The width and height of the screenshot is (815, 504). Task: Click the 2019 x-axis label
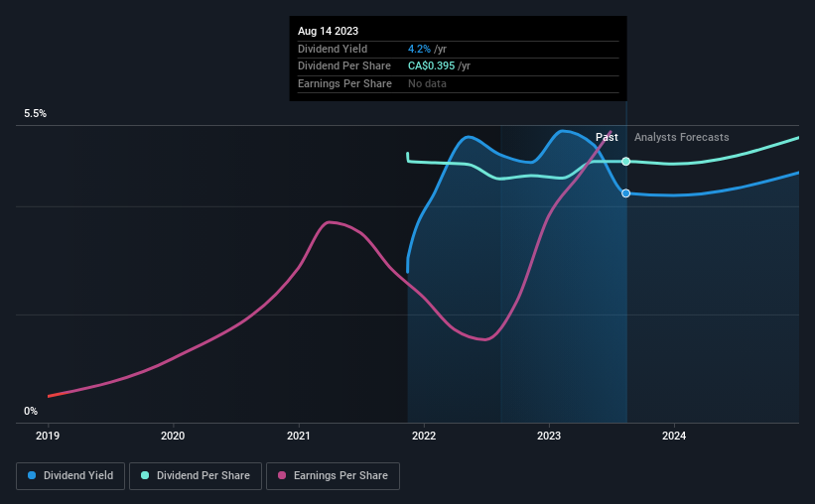click(48, 436)
